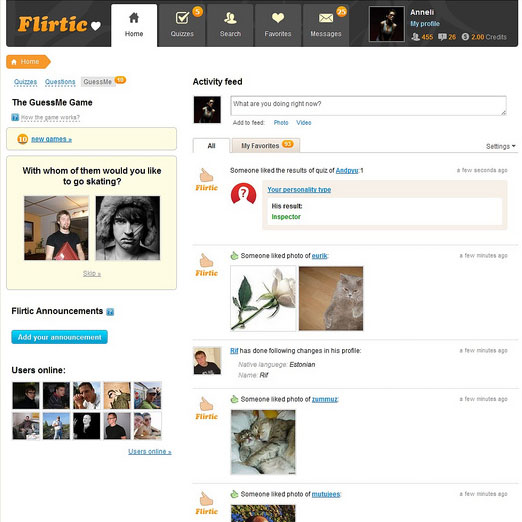522x522 pixels.
Task: Click help icon next to Flirtic Announcements
Action: click(110, 312)
